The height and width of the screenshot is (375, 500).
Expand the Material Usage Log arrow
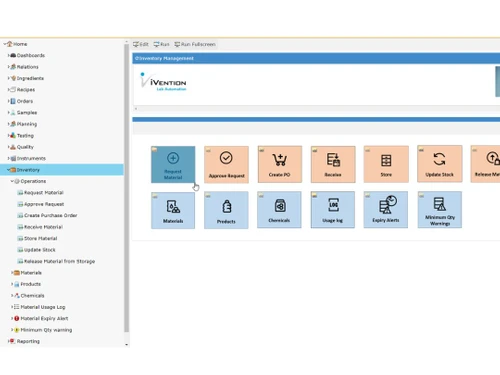click(x=12, y=307)
